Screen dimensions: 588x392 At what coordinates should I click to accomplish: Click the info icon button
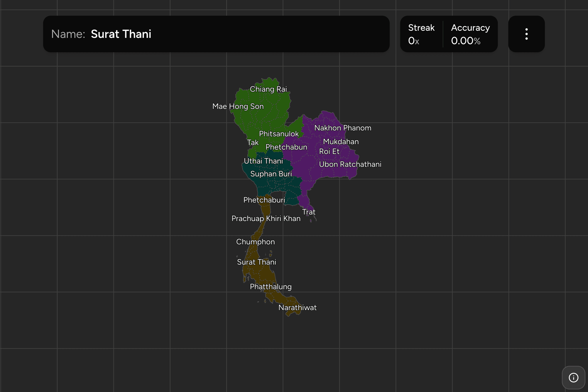[x=573, y=377]
